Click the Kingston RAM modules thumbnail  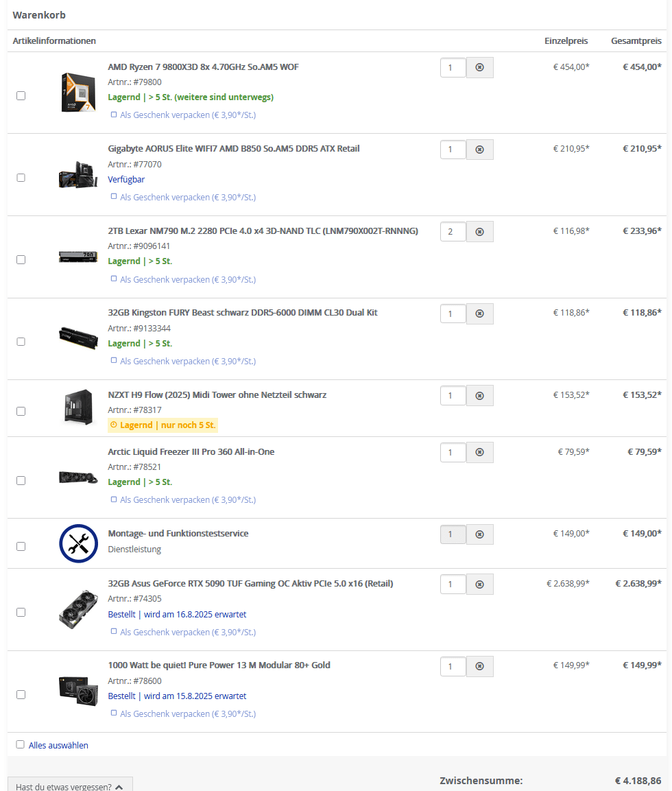pos(78,338)
